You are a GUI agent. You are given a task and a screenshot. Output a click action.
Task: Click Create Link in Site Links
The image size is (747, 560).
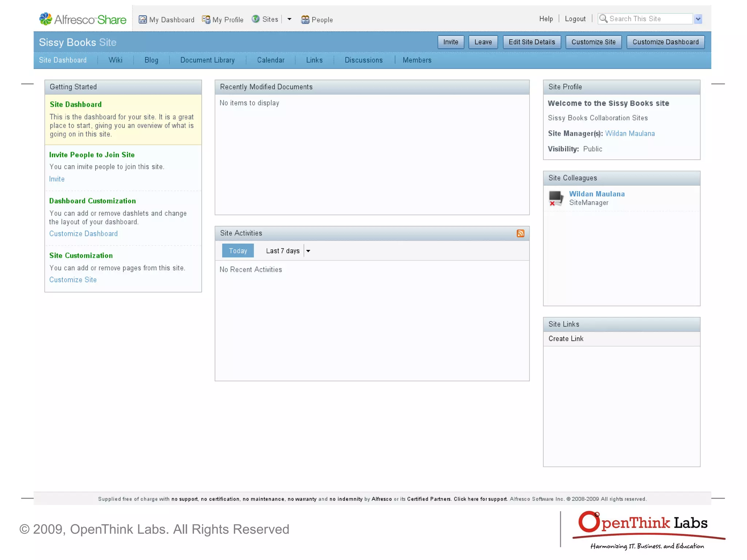click(566, 339)
